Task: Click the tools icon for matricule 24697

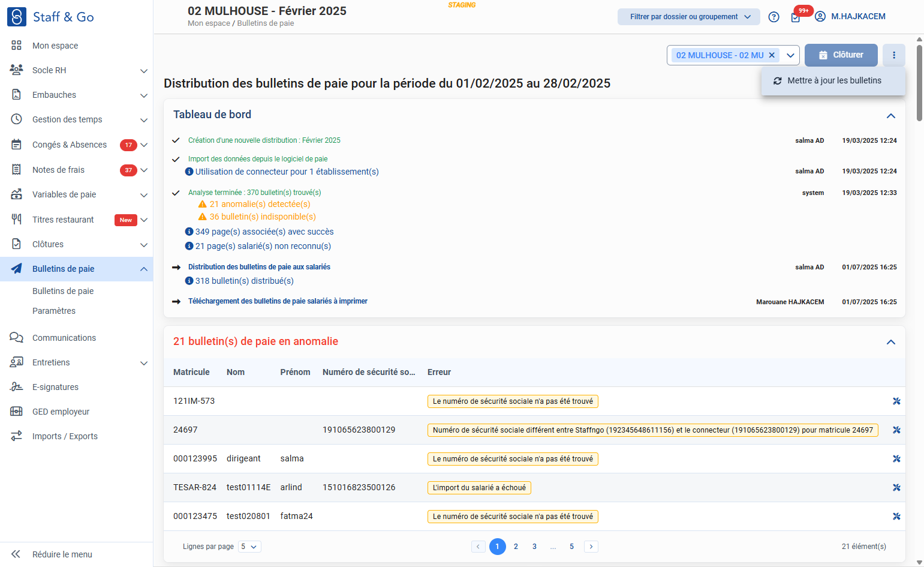Action: point(896,430)
